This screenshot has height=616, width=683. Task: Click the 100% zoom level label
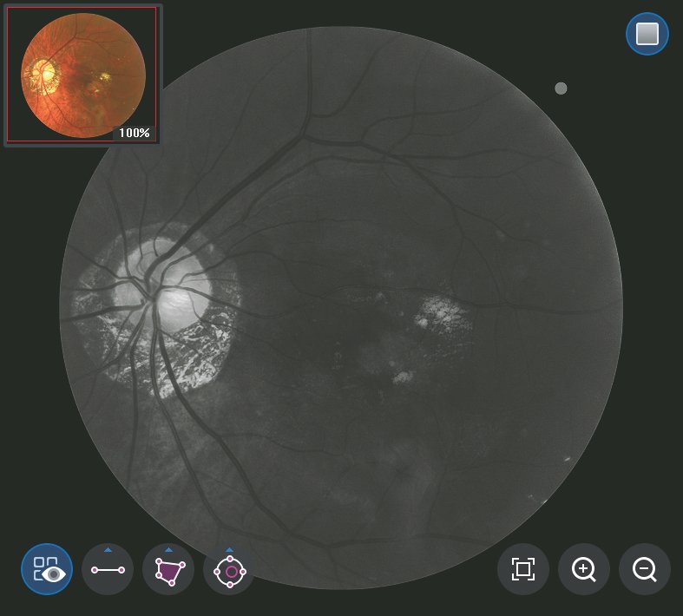(x=135, y=133)
